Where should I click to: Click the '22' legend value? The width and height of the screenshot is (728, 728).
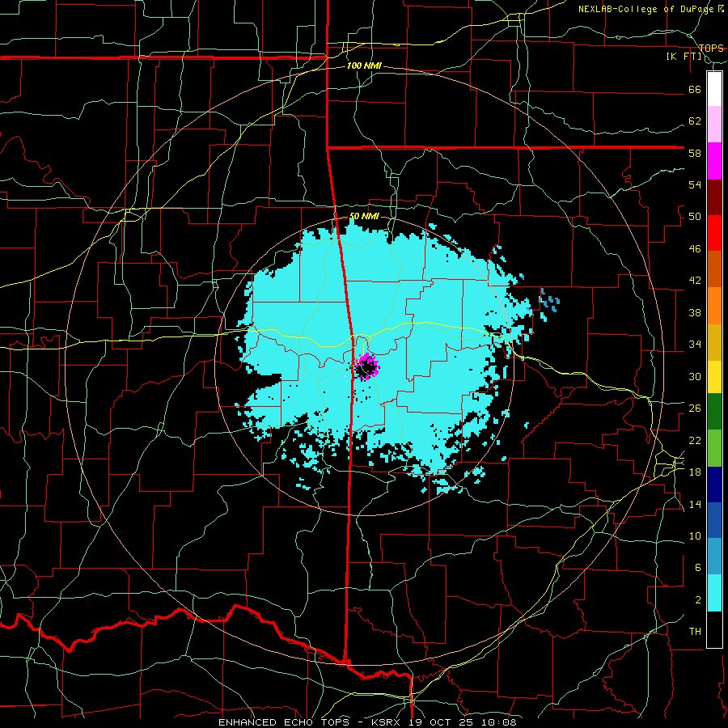pos(695,440)
